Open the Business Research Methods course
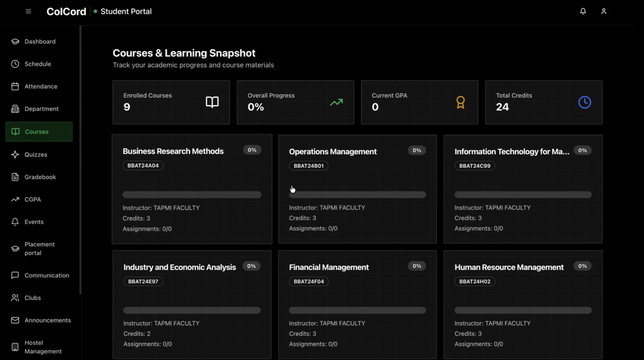644x360 pixels. point(173,151)
